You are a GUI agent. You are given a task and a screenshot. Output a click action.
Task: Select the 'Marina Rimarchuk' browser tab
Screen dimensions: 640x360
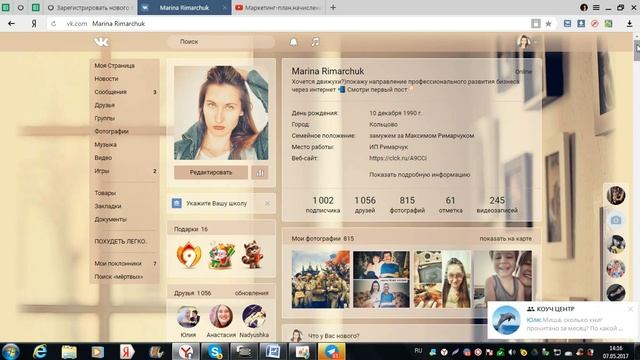click(x=184, y=7)
